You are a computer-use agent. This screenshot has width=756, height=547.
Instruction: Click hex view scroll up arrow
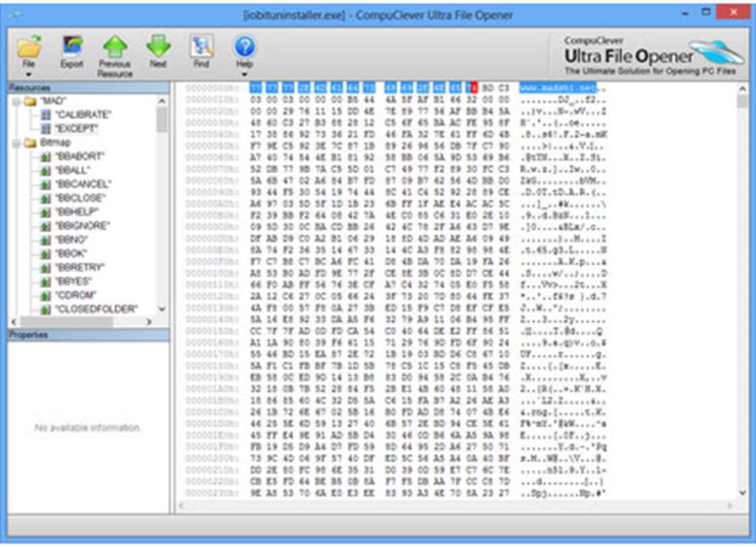[x=742, y=88]
